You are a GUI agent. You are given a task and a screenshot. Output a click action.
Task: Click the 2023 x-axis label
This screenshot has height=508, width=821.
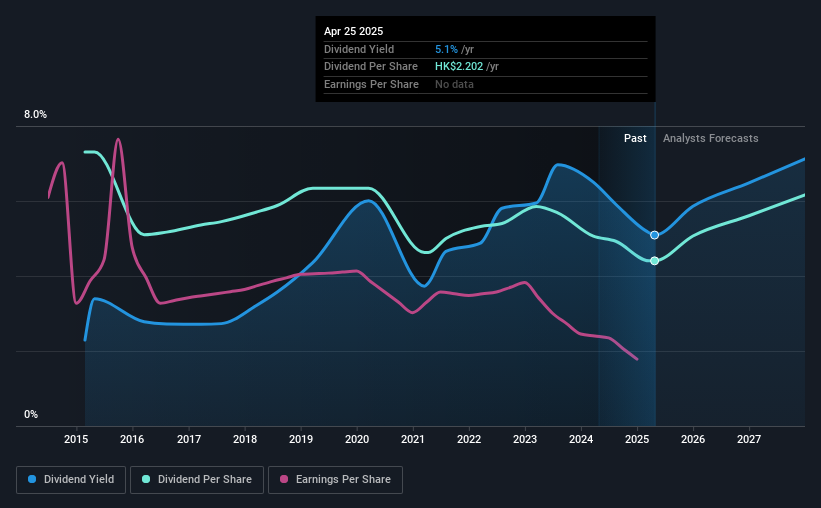pyautogui.click(x=525, y=439)
